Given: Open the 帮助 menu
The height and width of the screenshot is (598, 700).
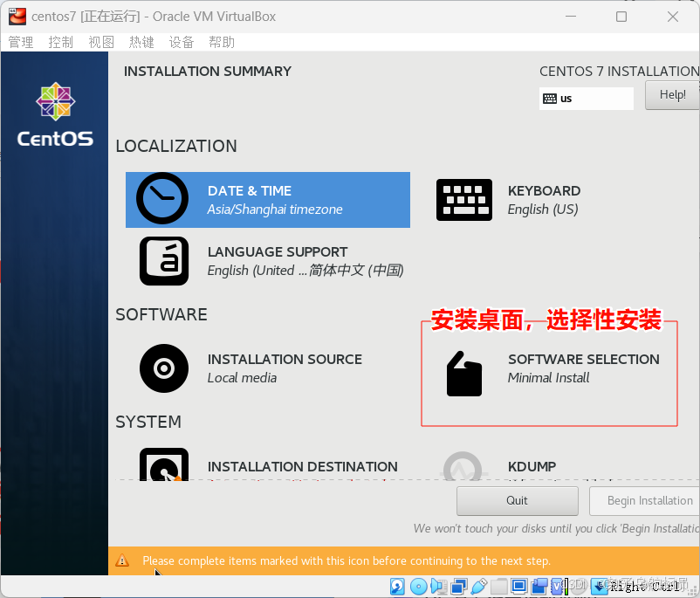Looking at the screenshot, I should pos(222,43).
